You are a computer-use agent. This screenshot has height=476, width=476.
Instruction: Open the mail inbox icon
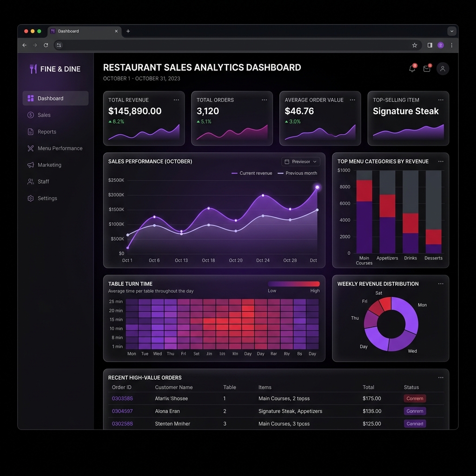[427, 69]
